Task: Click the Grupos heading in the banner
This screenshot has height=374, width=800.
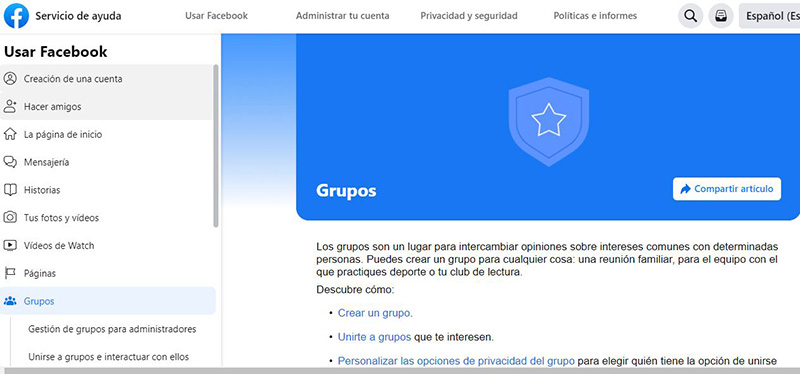Action: (346, 190)
